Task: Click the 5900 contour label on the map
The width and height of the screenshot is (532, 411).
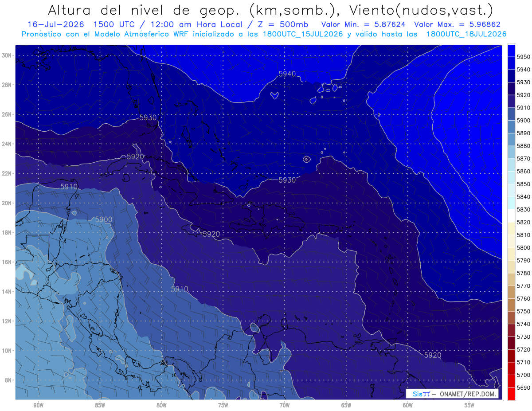Action: (104, 219)
